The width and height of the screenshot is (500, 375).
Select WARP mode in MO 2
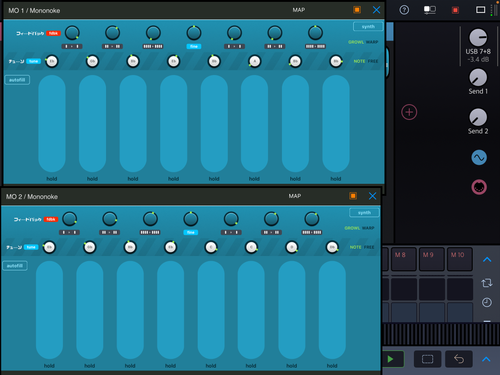[368, 228]
